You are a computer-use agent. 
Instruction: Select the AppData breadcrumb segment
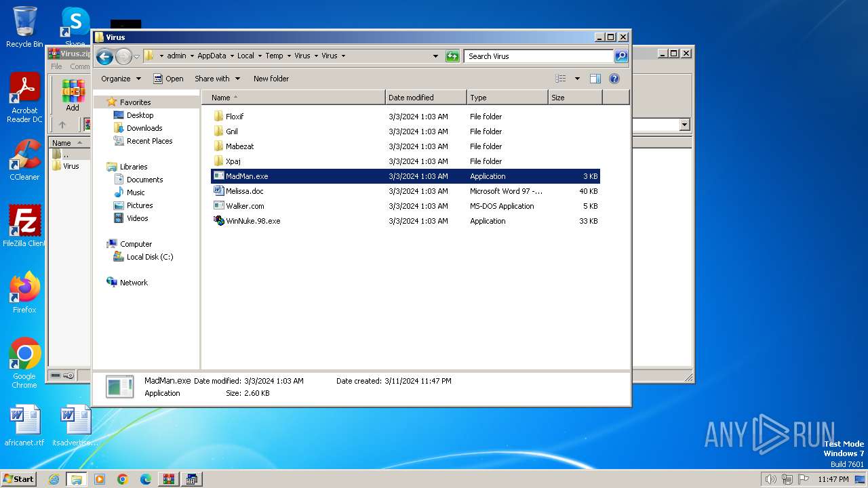212,56
